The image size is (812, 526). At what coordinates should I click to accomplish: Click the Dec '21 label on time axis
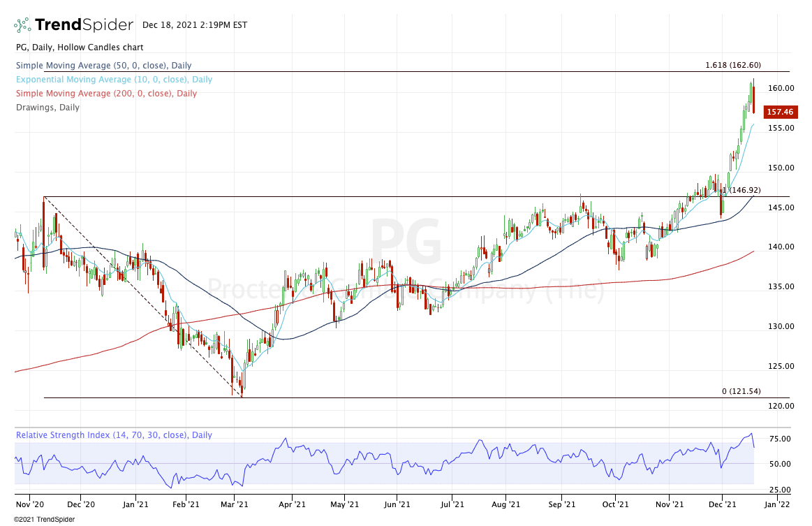723,503
